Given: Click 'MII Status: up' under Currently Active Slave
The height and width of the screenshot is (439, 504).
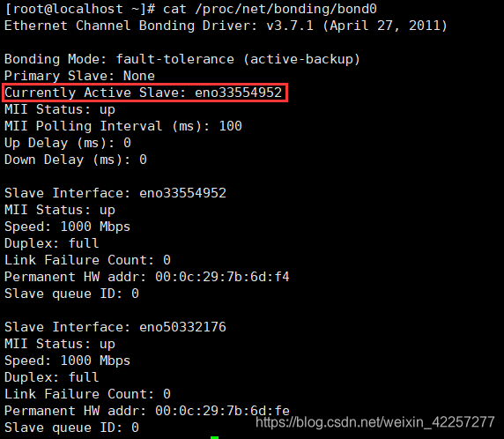Looking at the screenshot, I should (59, 109).
